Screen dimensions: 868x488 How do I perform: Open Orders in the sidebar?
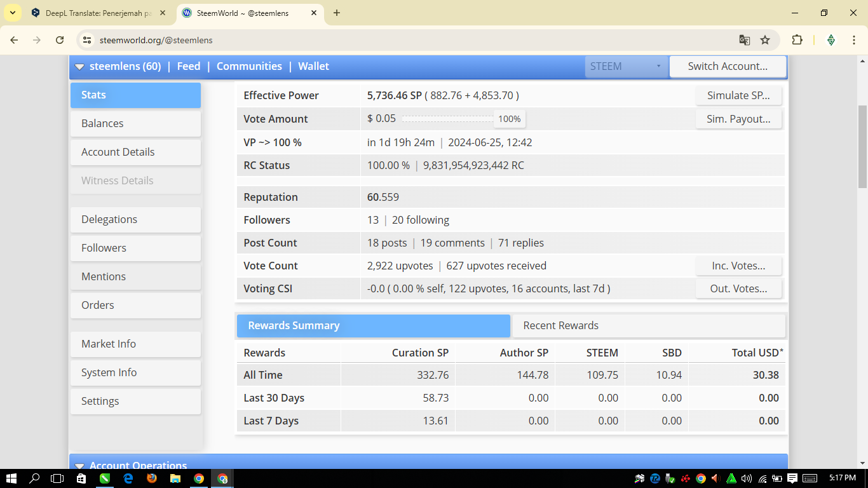point(135,306)
